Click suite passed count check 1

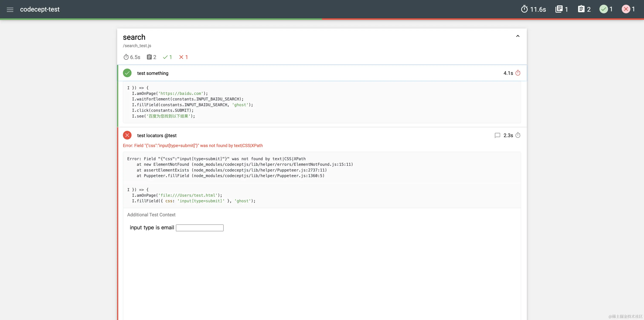coord(167,57)
